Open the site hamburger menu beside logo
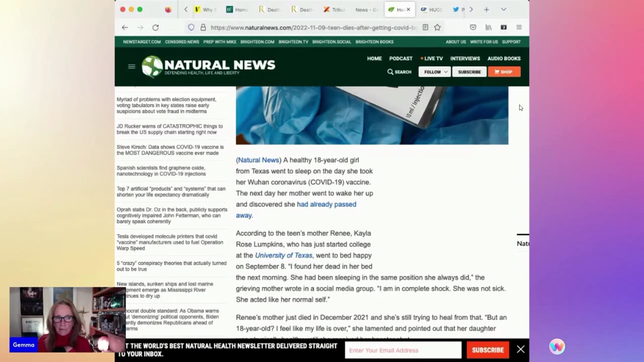This screenshot has height=362, width=644. [x=132, y=66]
